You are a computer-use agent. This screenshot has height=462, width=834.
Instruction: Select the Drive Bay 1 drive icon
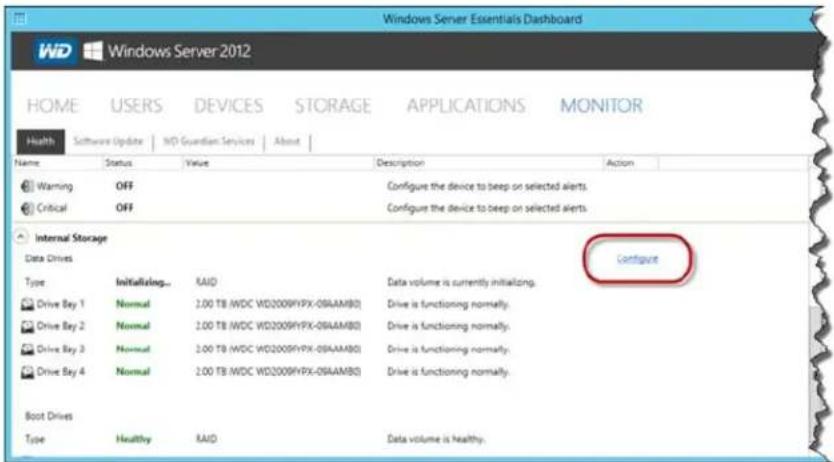[27, 304]
